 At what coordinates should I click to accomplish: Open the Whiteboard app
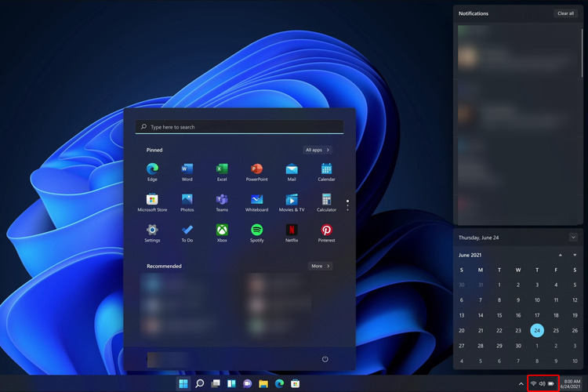click(256, 199)
